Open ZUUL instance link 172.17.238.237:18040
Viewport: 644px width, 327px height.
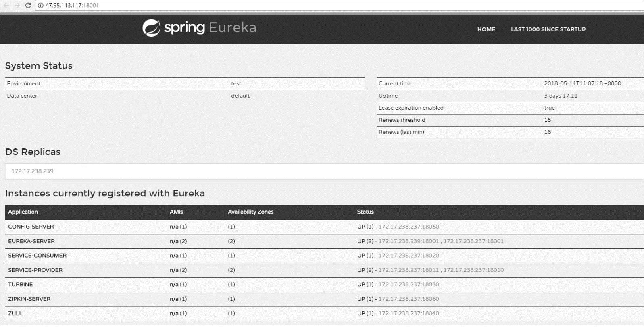pos(408,313)
